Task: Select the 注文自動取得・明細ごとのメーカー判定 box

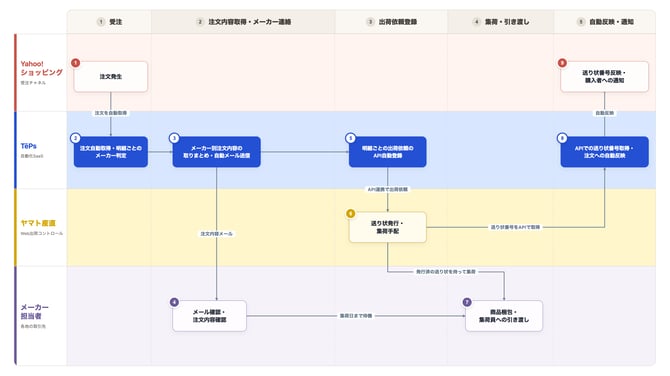Action: [x=111, y=152]
